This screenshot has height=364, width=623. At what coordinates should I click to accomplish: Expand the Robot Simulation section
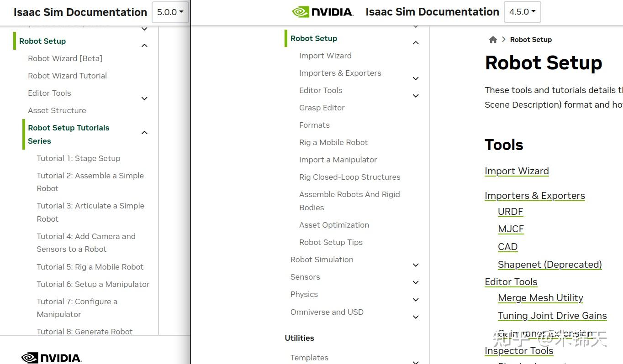[416, 265]
